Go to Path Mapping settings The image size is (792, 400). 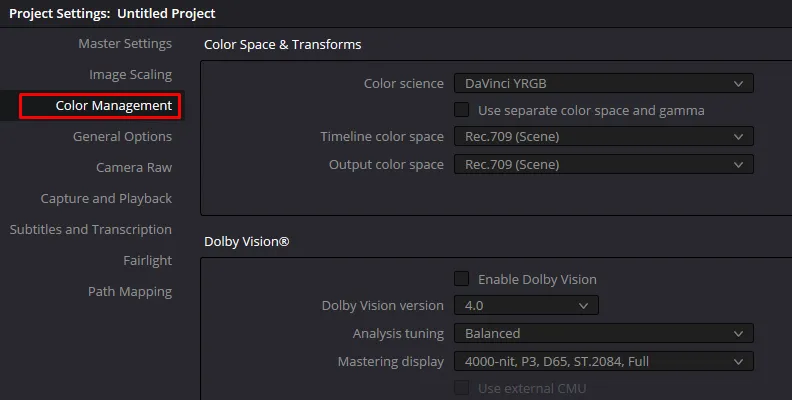(x=130, y=292)
